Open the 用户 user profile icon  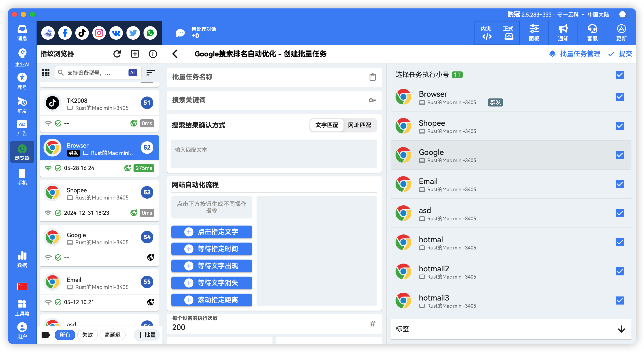(22, 331)
